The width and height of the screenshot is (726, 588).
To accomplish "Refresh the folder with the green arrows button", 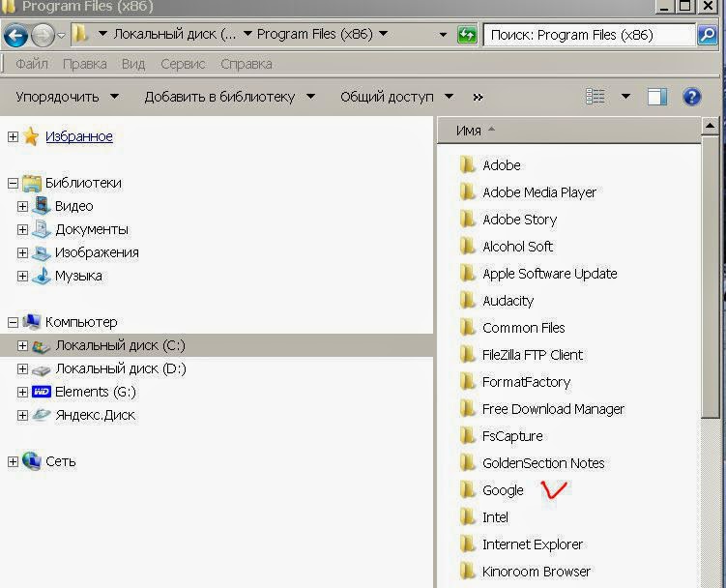I will (467, 35).
